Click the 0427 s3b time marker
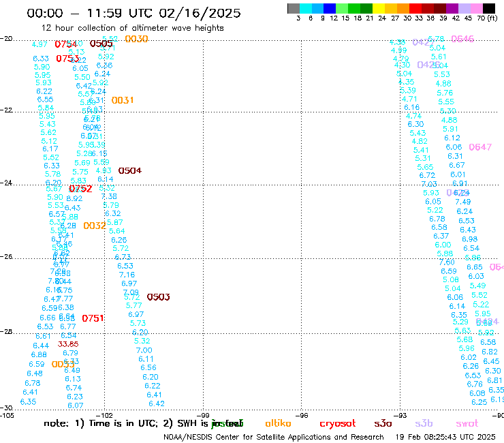Screen dimensions: 504x443 tap(424, 42)
